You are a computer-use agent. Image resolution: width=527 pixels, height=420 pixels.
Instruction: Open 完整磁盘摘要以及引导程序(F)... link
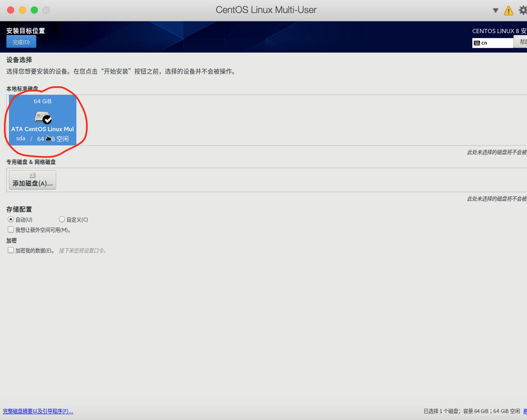click(38, 411)
